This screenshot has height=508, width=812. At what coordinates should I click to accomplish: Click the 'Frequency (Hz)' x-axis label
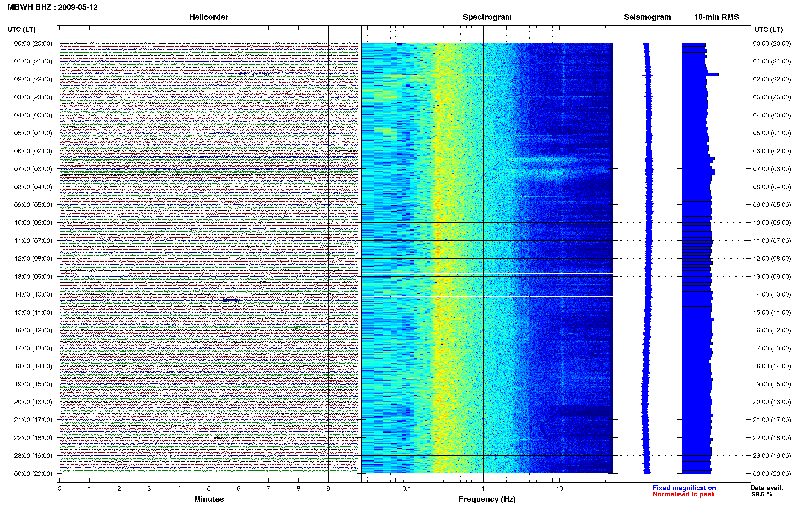coord(487,499)
